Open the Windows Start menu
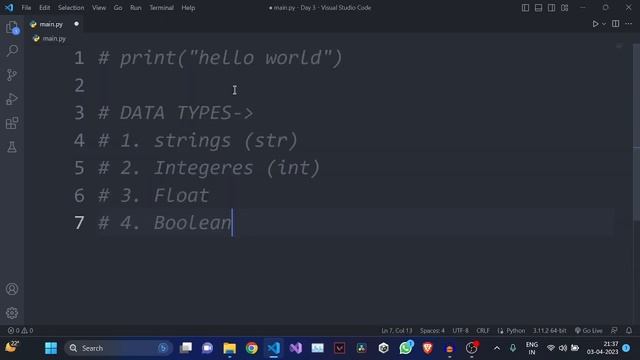Image resolution: width=640 pixels, height=360 pixels. 51,348
